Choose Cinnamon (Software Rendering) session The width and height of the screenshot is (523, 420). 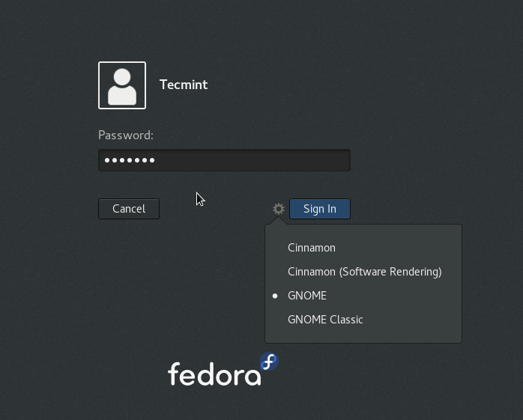(363, 272)
